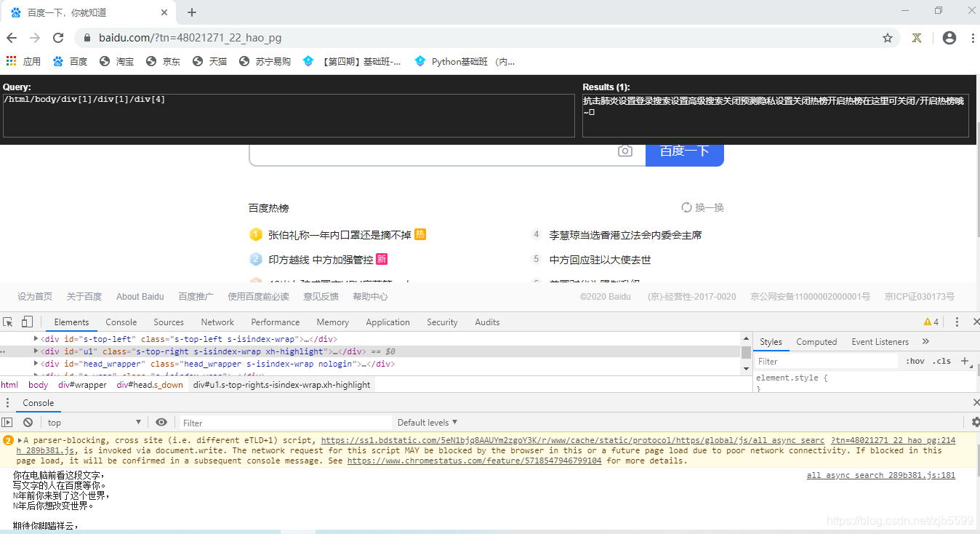980x534 pixels.
Task: Switch to the Audits tab
Action: (487, 322)
